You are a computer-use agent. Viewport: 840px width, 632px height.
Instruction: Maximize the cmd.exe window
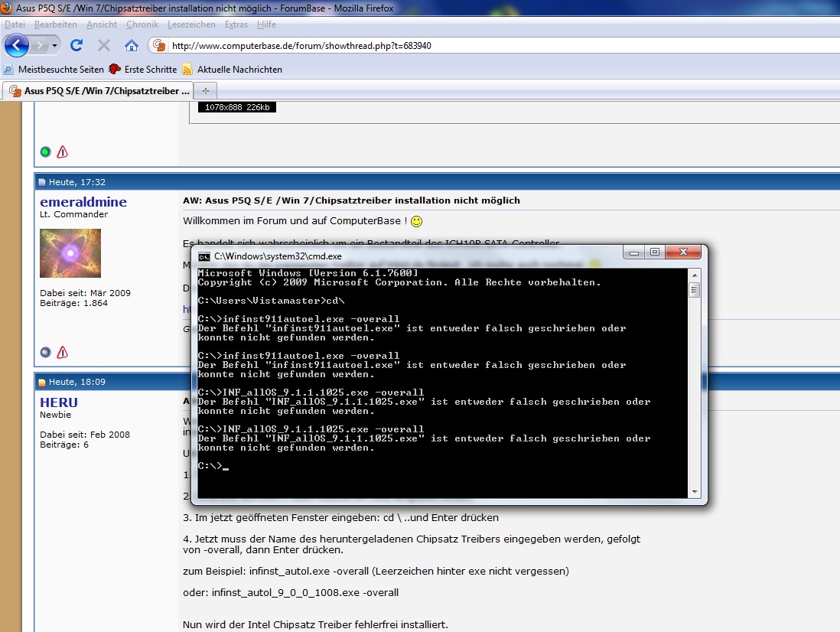[x=654, y=252]
